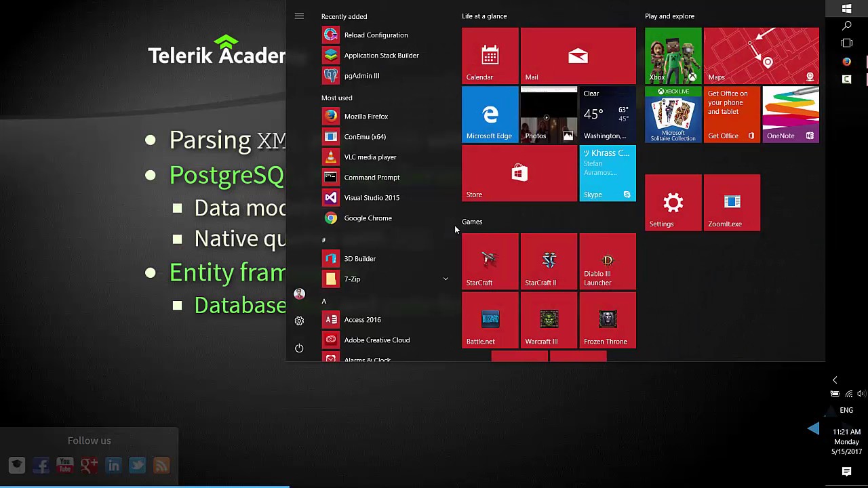Image resolution: width=868 pixels, height=488 pixels.
Task: Launch the Frozen Throne tile
Action: tap(608, 321)
